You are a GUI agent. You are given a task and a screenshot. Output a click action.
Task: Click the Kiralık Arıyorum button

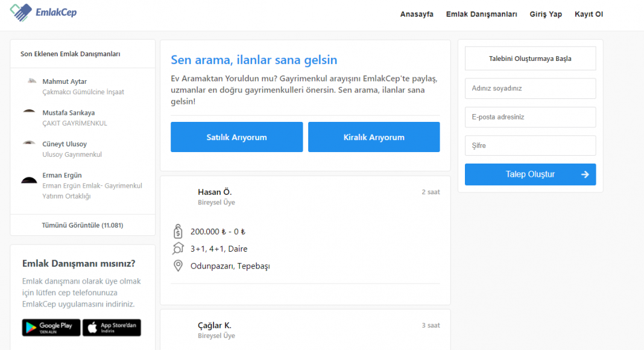(374, 137)
